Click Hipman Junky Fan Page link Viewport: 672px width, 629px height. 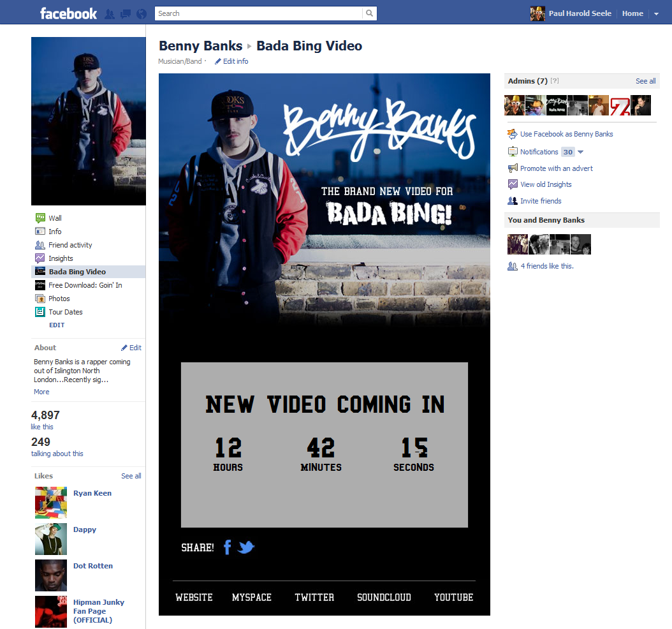click(x=99, y=611)
